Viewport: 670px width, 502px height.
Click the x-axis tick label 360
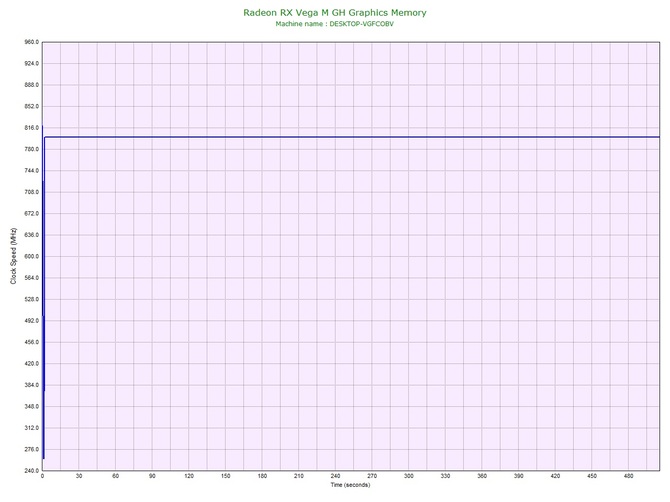[482, 476]
